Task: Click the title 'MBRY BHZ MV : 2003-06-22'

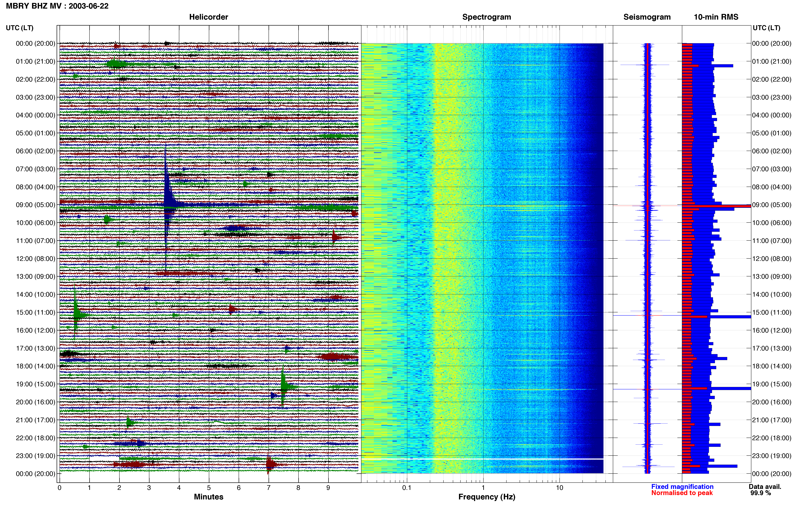Action: tap(57, 6)
